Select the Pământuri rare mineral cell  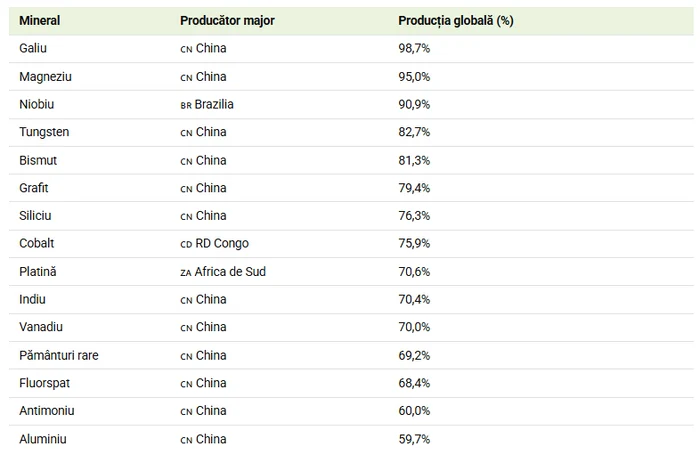point(58,355)
